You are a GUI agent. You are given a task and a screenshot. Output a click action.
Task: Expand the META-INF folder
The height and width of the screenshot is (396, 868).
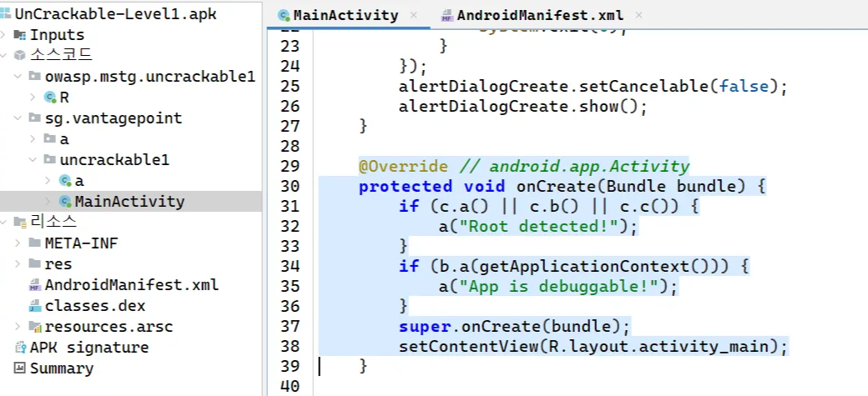tap(18, 243)
